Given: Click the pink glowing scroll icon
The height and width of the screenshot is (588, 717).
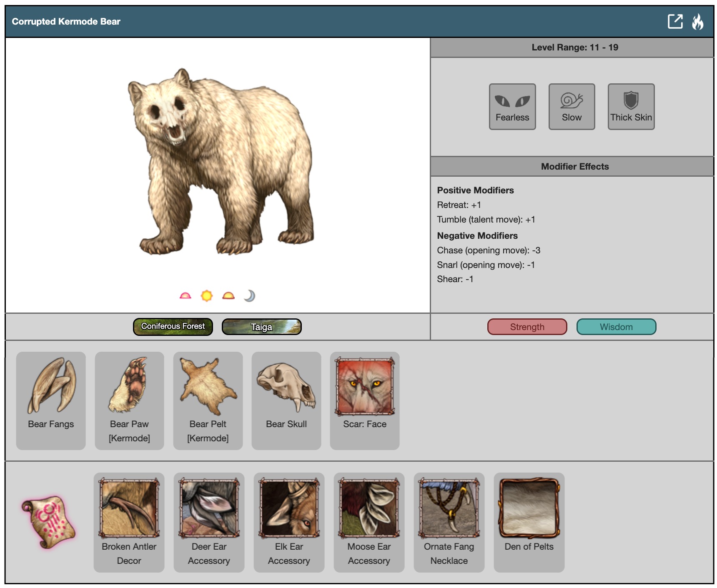Looking at the screenshot, I should [48, 521].
